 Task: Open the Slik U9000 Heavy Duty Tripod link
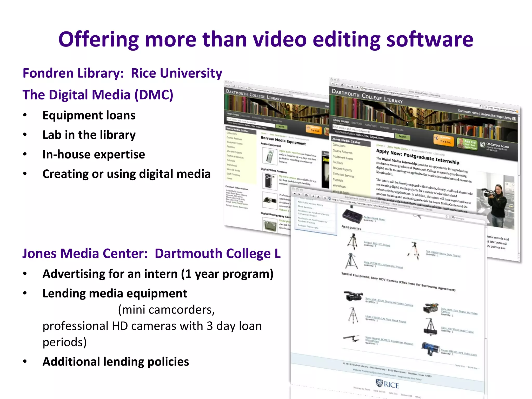443,254
